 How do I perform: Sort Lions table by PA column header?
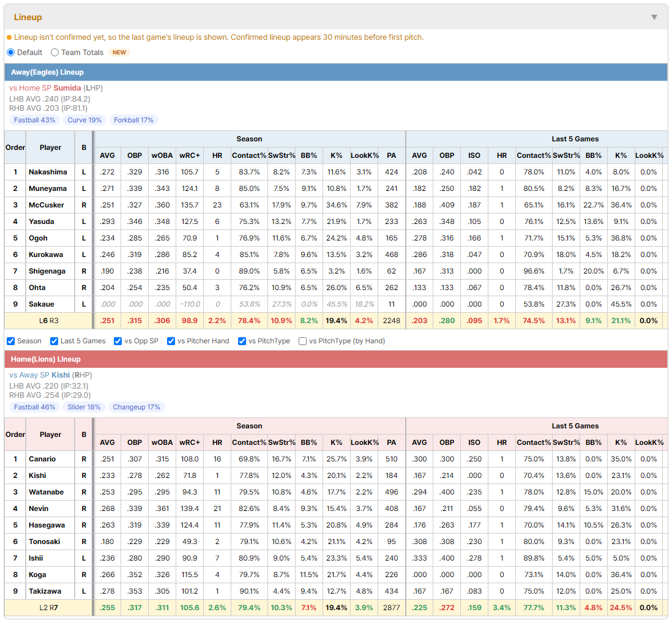coord(391,442)
